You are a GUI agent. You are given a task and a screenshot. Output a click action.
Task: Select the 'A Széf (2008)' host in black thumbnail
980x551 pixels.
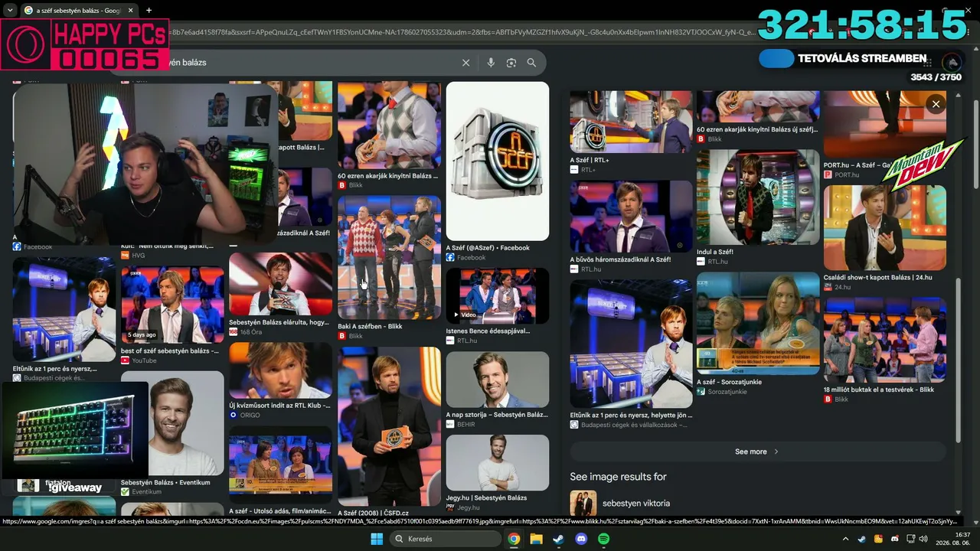[389, 427]
